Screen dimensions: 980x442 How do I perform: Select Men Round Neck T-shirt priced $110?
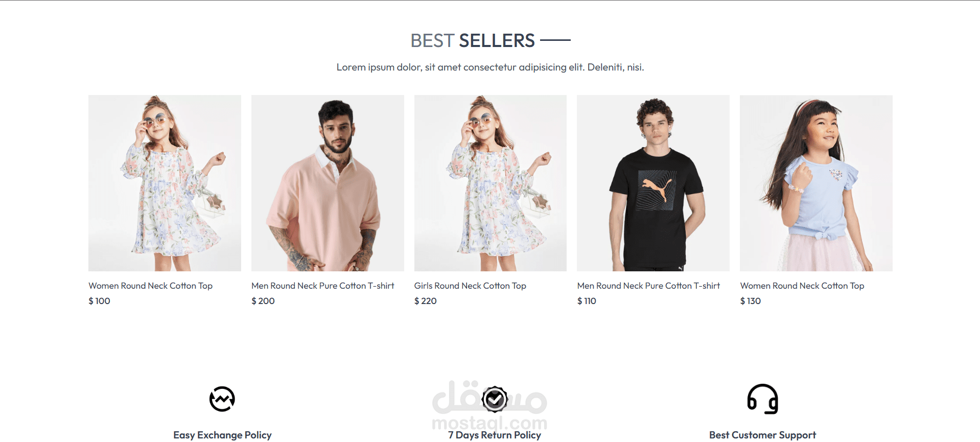click(648, 286)
